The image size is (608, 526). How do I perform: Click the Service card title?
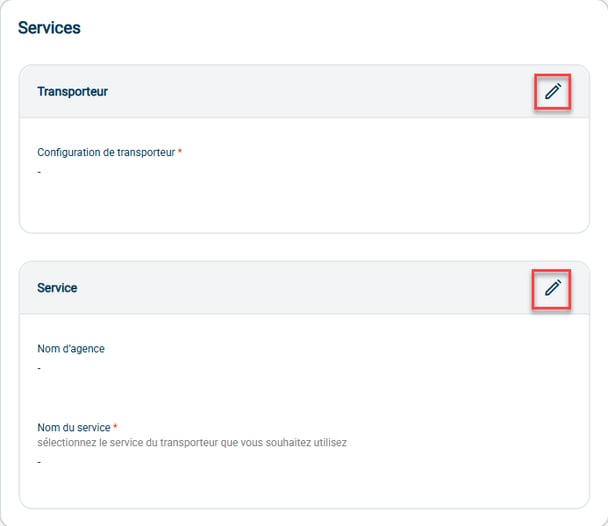(x=57, y=288)
